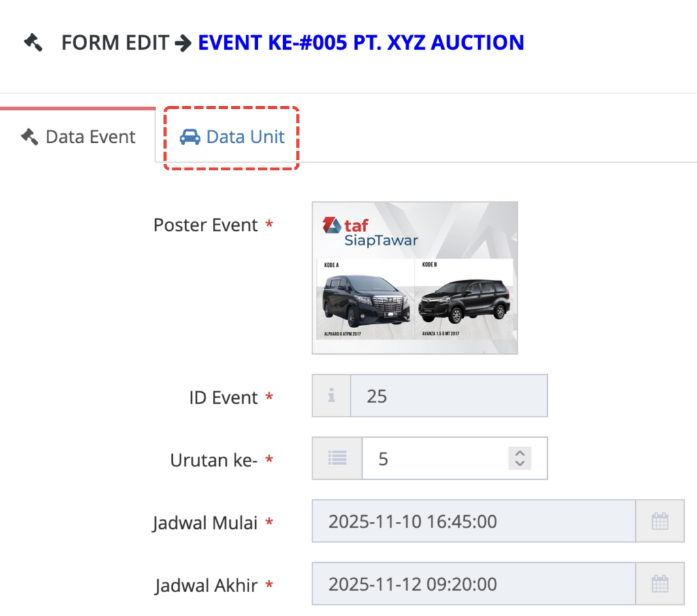
Task: Click the list icon beside Urutan ke- field
Action: [x=337, y=458]
